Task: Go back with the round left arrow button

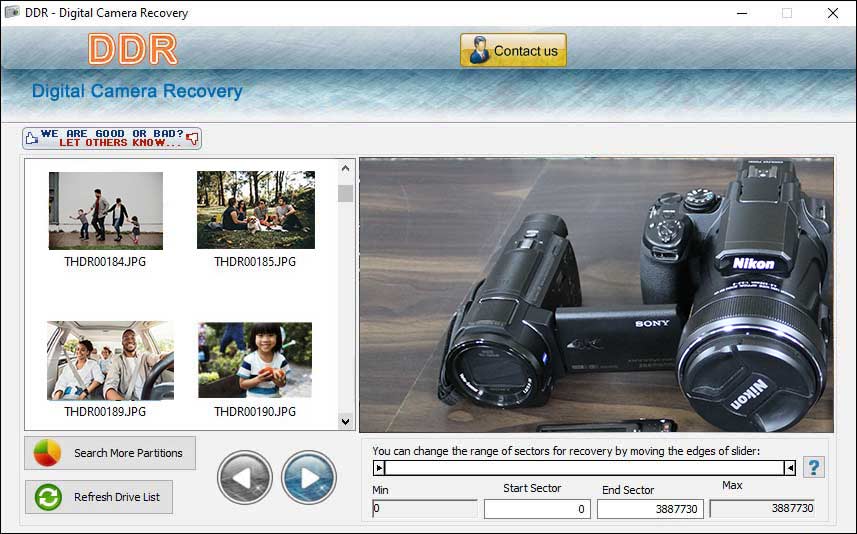Action: (x=244, y=477)
